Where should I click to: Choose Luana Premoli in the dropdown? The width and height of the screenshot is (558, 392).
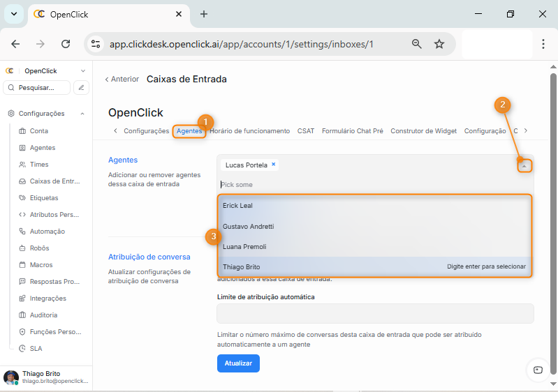(244, 247)
